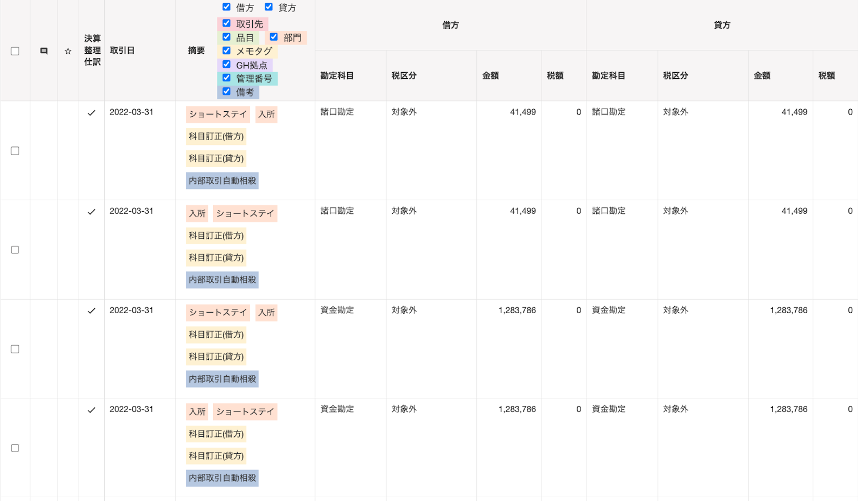Image resolution: width=868 pixels, height=501 pixels.
Task: Uncheck the 貸方 filter checkbox
Action: coord(269,7)
